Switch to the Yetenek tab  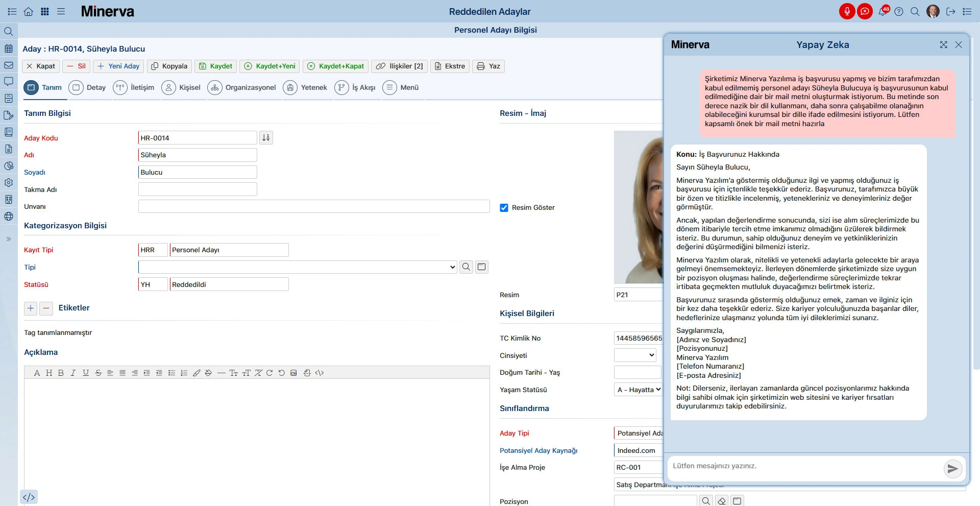pyautogui.click(x=305, y=88)
